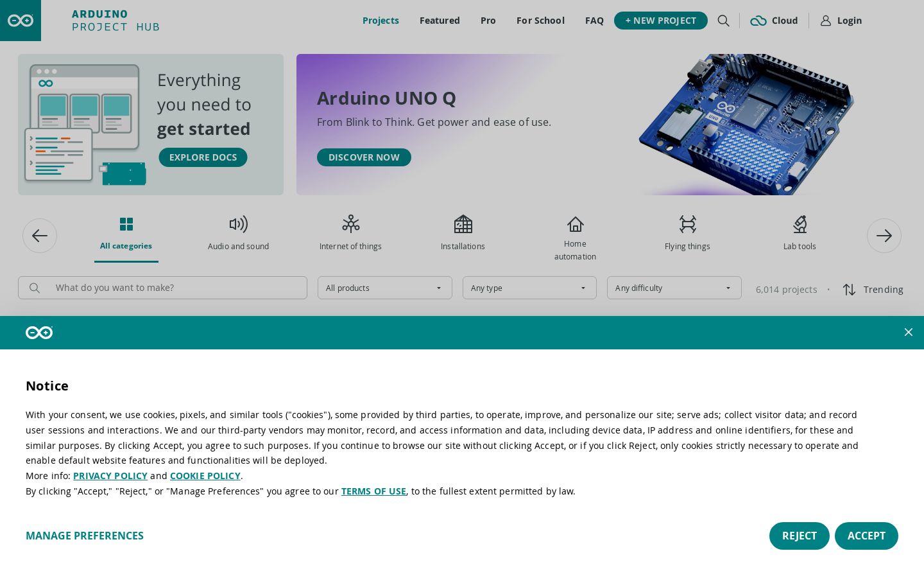Open the Any difficulty dropdown
This screenshot has height=578, width=924.
click(x=674, y=288)
